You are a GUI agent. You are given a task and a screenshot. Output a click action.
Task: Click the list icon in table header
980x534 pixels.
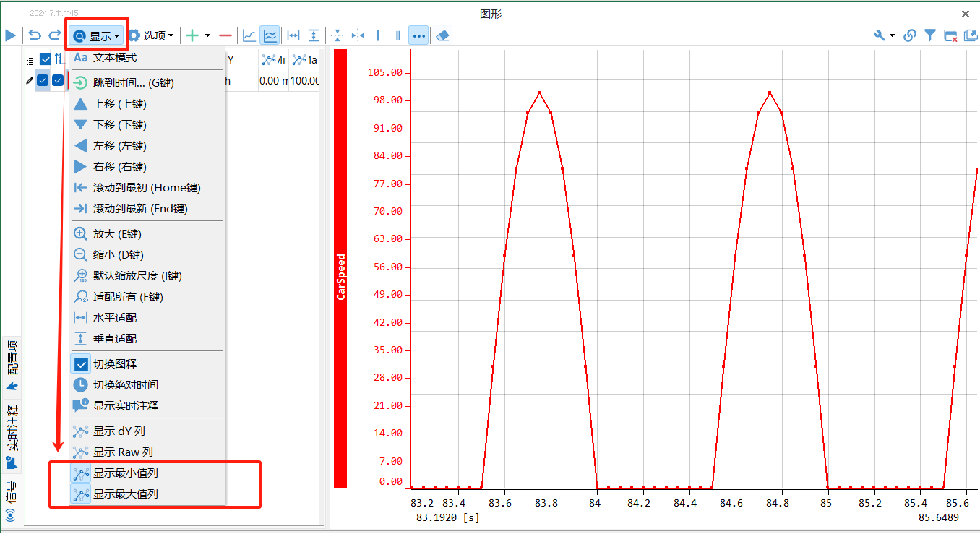pyautogui.click(x=30, y=59)
